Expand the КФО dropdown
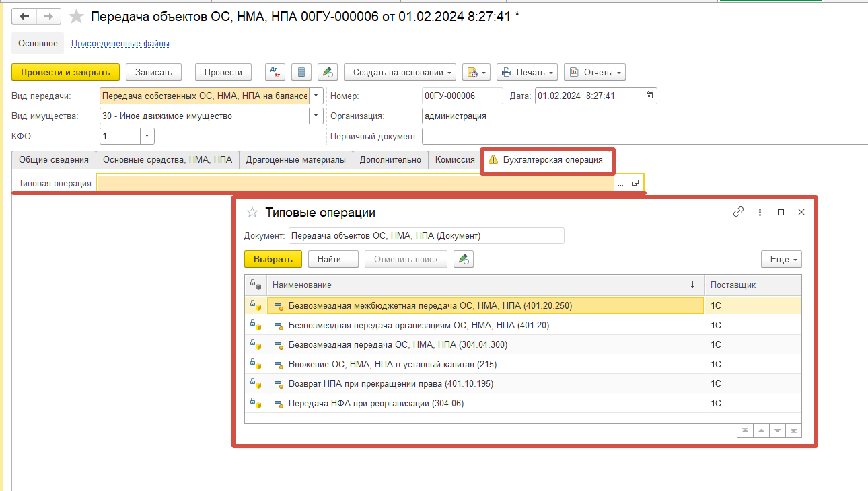868x491 pixels. (x=147, y=137)
